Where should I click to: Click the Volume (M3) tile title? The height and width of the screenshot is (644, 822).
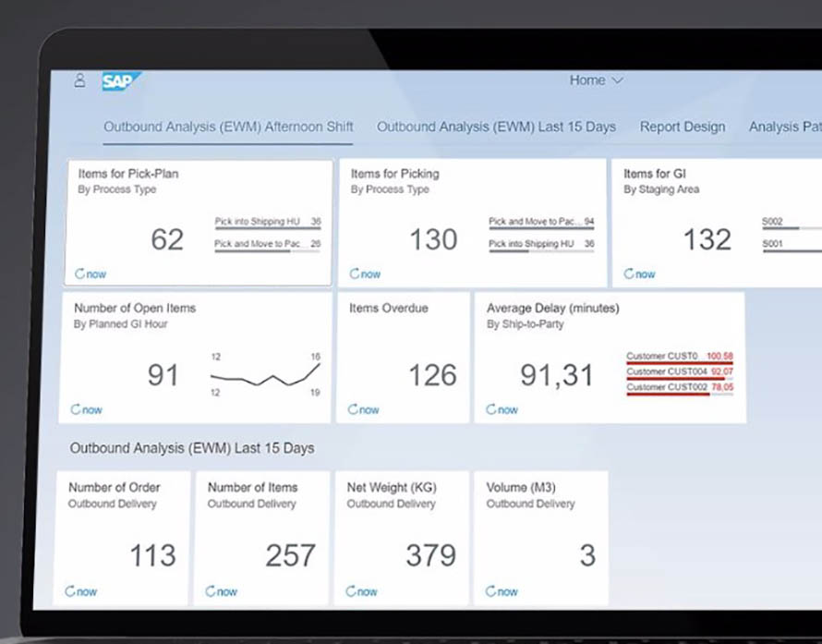click(521, 488)
